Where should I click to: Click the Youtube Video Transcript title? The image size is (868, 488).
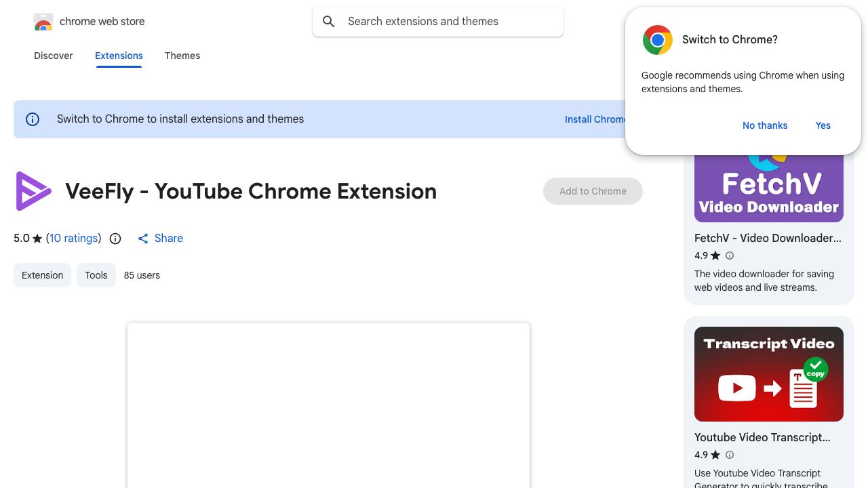[x=762, y=437]
